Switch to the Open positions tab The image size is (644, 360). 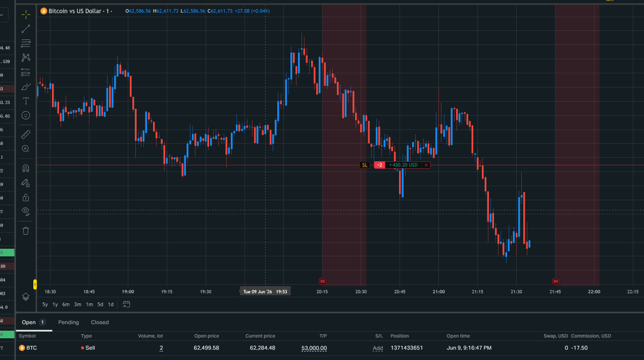(x=33, y=322)
